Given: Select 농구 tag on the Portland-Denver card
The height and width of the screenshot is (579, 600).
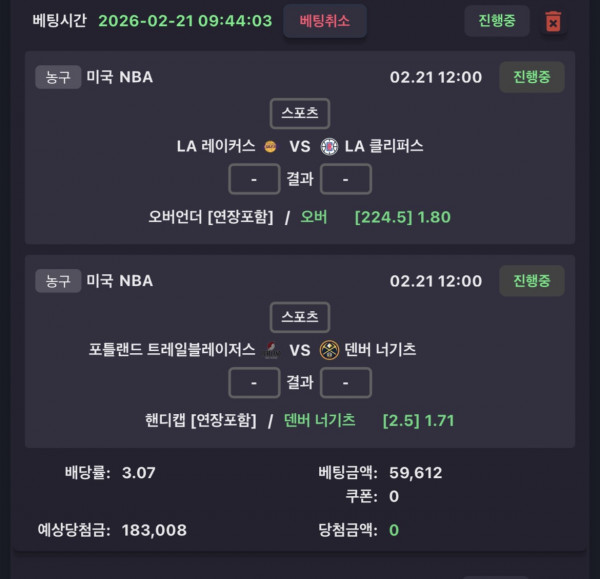Looking at the screenshot, I should 57,281.
